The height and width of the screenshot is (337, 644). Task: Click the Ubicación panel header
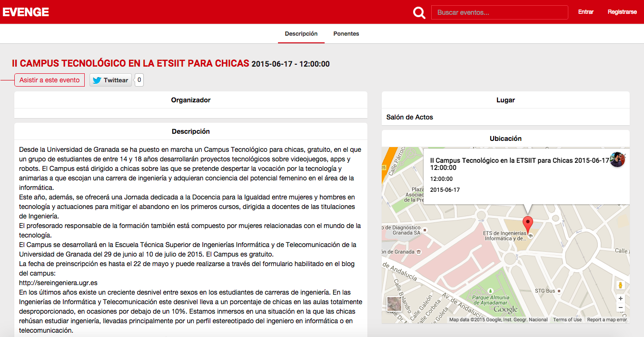point(505,139)
